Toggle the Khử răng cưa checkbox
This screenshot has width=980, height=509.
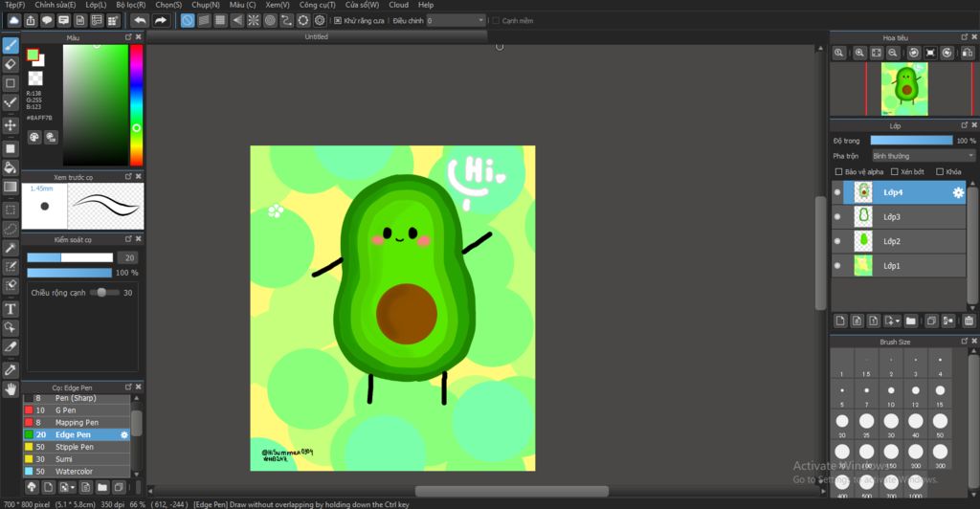pyautogui.click(x=338, y=21)
